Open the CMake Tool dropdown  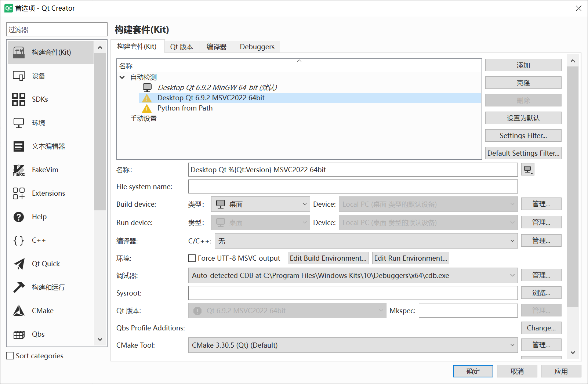pos(353,345)
